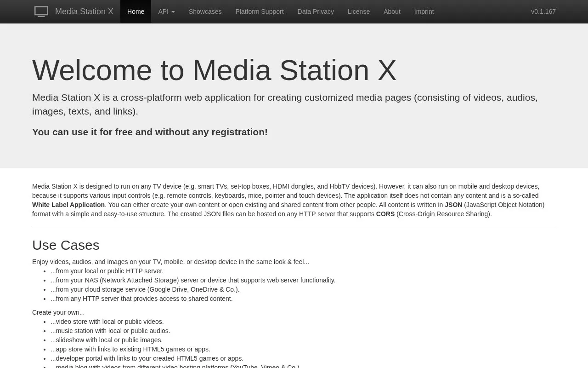The width and height of the screenshot is (588, 368).
Task: Expand the API dropdown menu
Action: [166, 11]
